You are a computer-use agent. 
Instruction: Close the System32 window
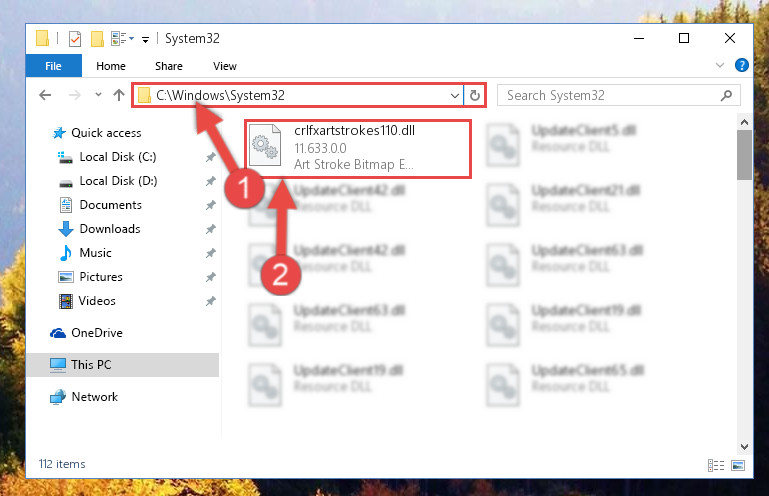[730, 38]
